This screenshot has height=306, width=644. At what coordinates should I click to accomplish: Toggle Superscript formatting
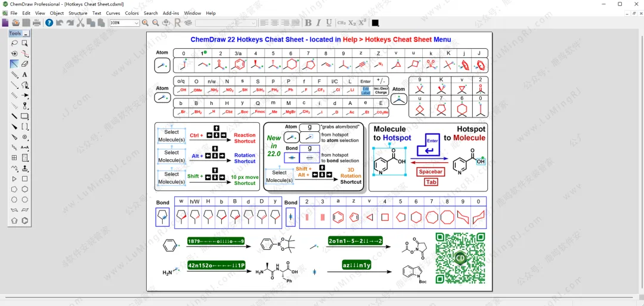click(363, 23)
